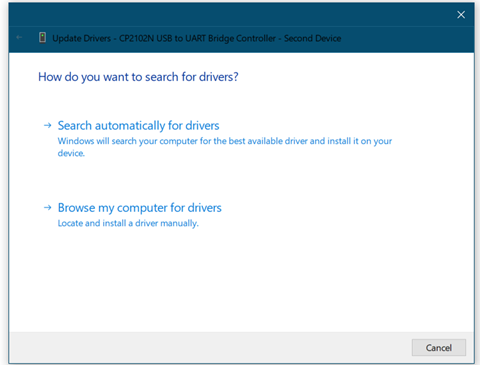Click the arrow icon beside Browse my computer

click(48, 208)
